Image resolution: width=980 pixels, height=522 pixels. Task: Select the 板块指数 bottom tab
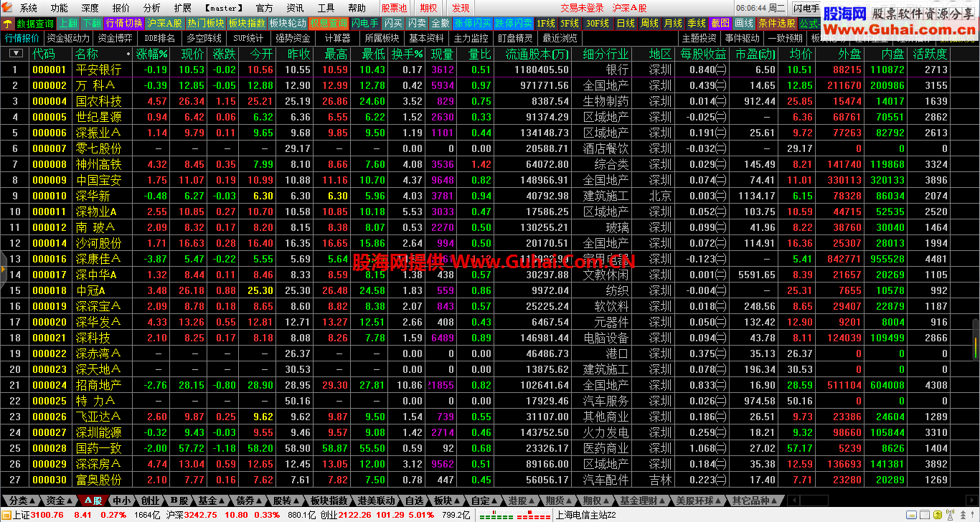click(x=329, y=500)
